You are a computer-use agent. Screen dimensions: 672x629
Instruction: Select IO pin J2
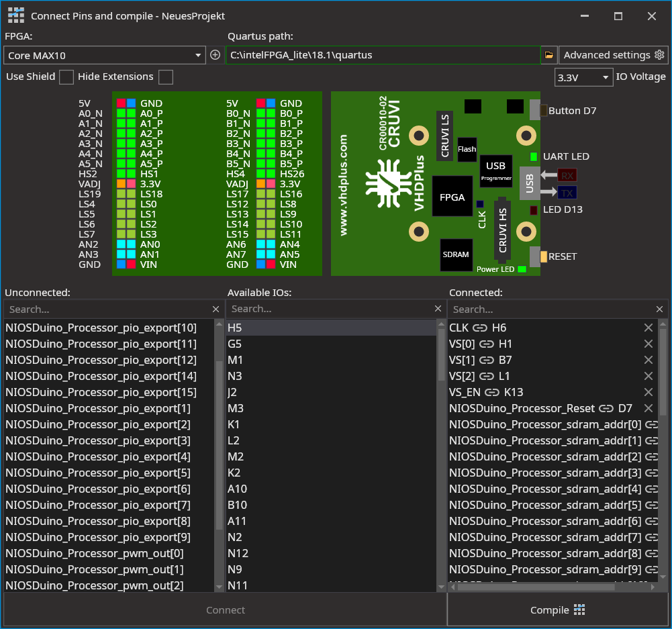click(331, 392)
